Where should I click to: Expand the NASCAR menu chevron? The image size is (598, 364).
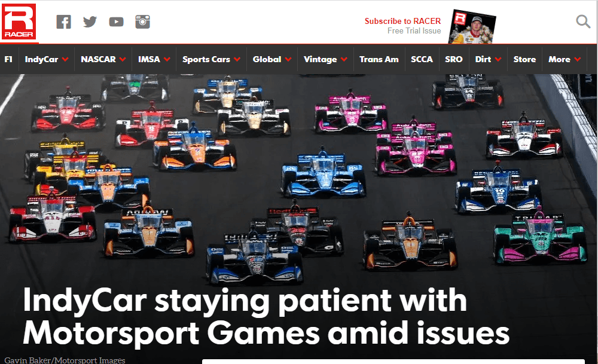[x=123, y=59]
